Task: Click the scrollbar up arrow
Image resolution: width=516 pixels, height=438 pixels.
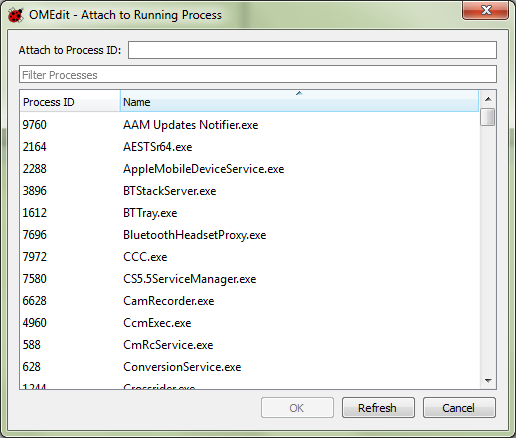Action: coord(488,99)
